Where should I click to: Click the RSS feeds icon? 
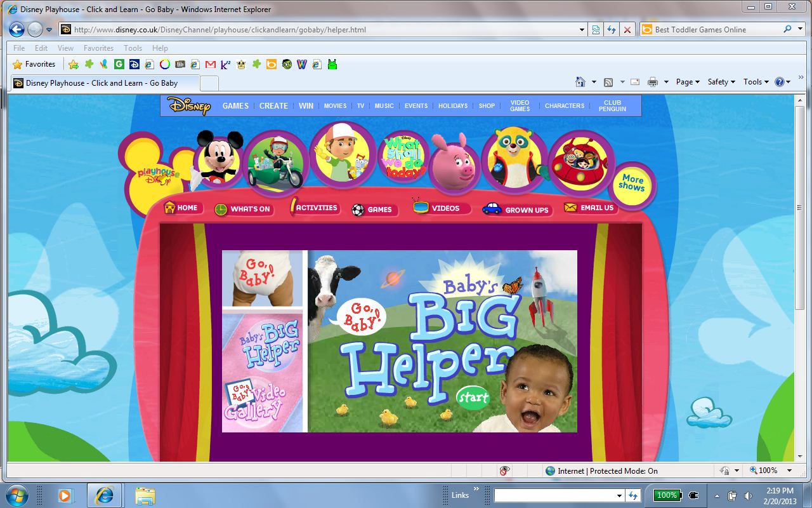608,82
